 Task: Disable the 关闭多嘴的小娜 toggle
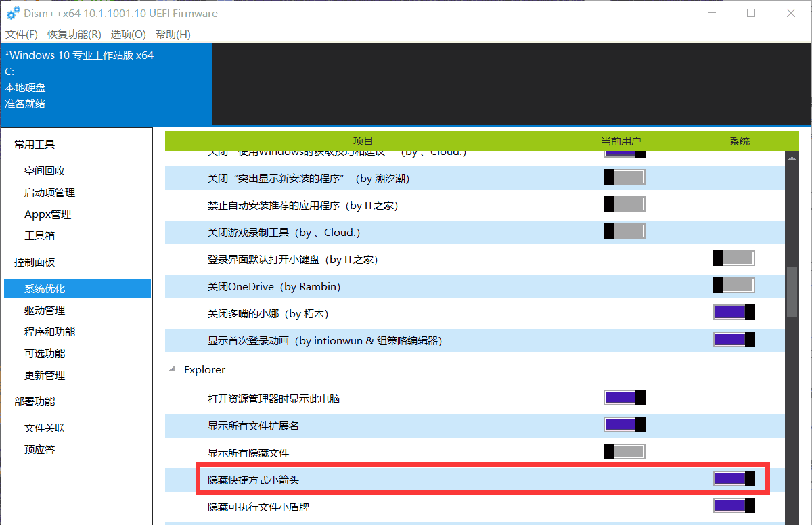(734, 312)
